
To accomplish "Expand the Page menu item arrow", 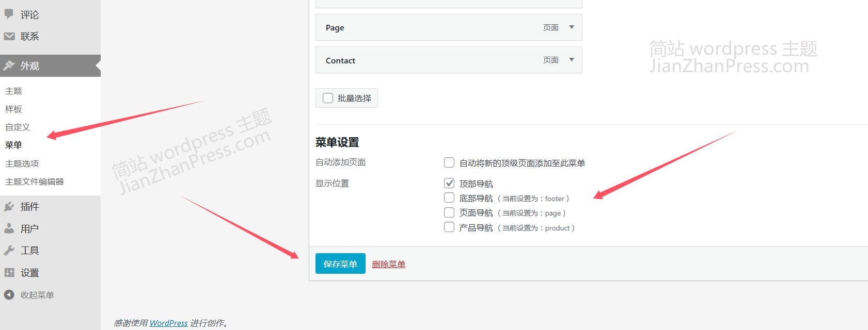I will (x=572, y=27).
